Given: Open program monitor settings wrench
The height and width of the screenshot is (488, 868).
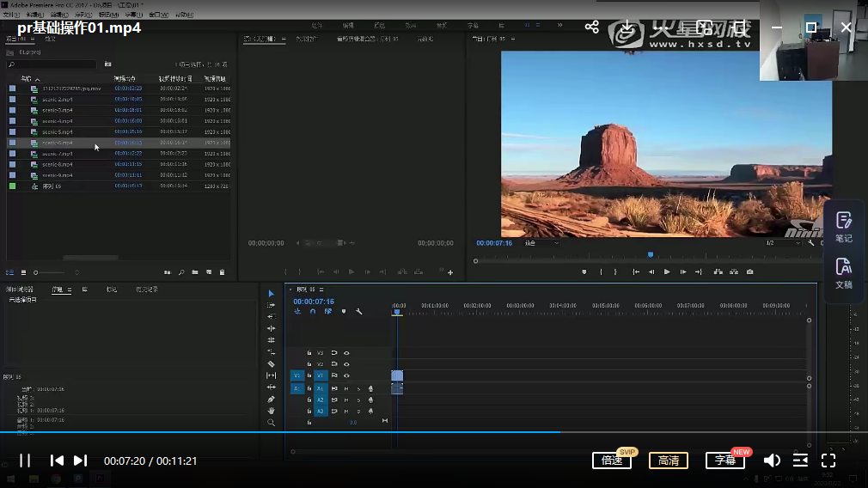Looking at the screenshot, I should point(811,243).
